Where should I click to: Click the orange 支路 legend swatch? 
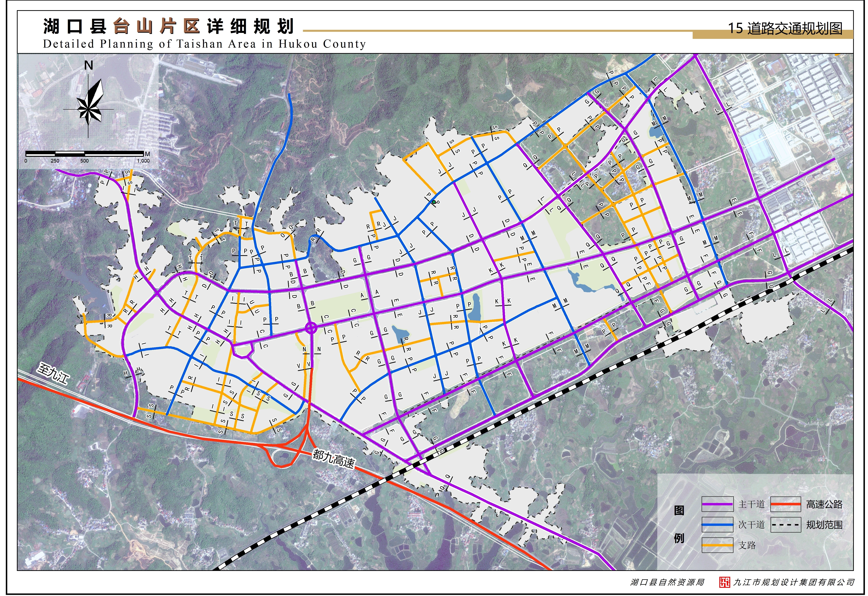click(x=718, y=546)
